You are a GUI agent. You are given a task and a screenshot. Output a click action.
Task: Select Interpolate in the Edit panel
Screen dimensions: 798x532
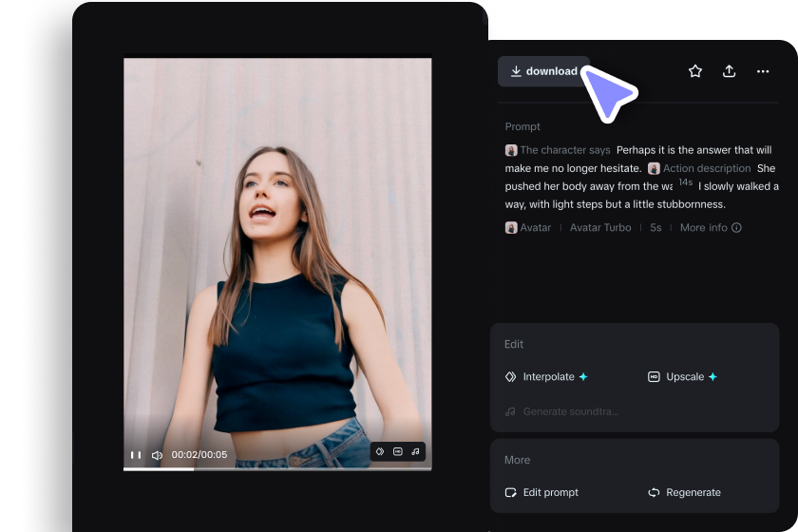pos(546,377)
